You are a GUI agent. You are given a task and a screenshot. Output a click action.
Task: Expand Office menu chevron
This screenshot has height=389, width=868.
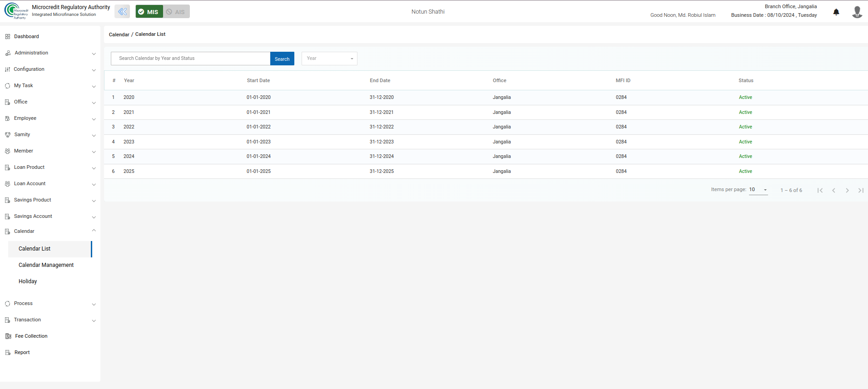94,103
